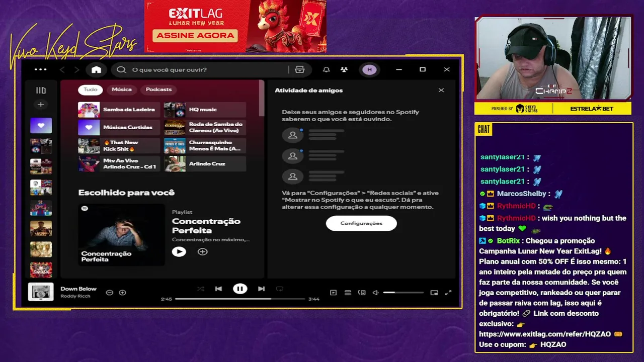Click the Configurações button
The height and width of the screenshot is (362, 644).
coord(361,223)
